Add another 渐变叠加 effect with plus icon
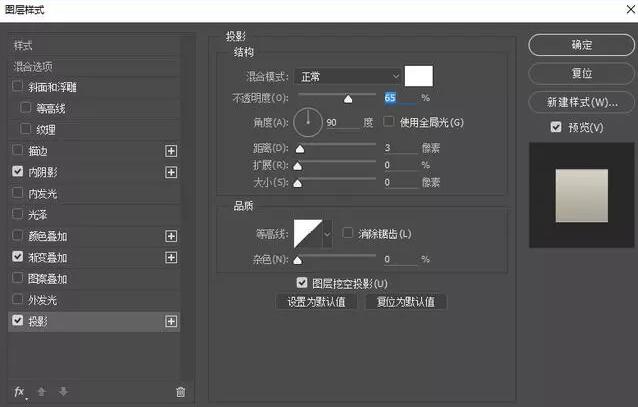638x407 pixels. [x=171, y=257]
